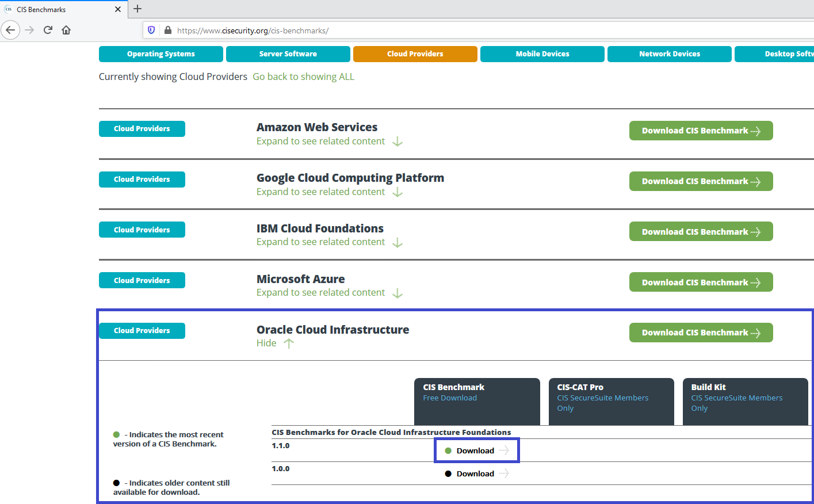Click the forward navigation arrow

(29, 30)
